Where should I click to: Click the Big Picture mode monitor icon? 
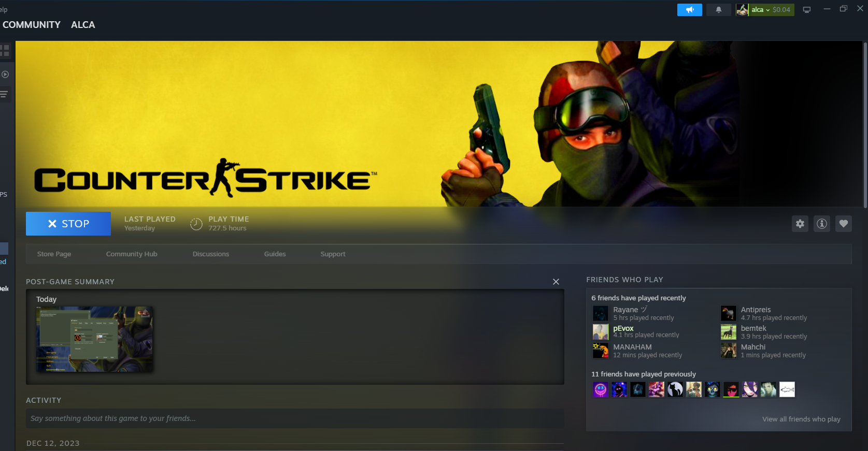tap(807, 10)
